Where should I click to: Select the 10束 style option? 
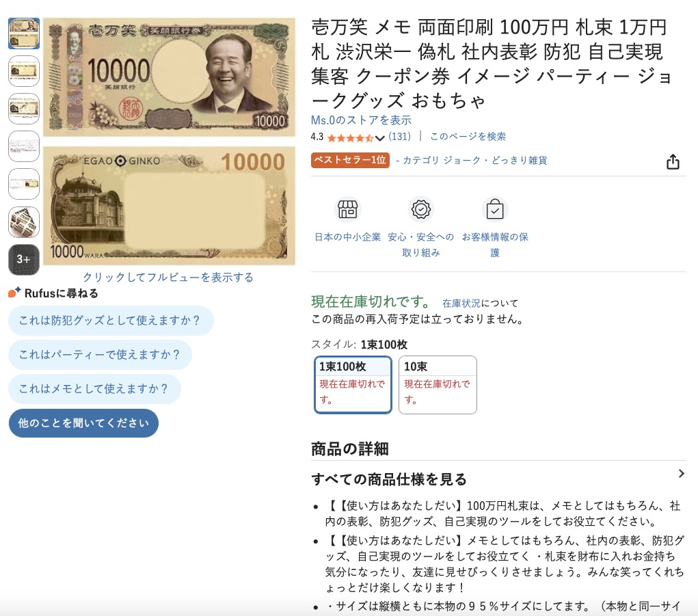click(x=438, y=384)
